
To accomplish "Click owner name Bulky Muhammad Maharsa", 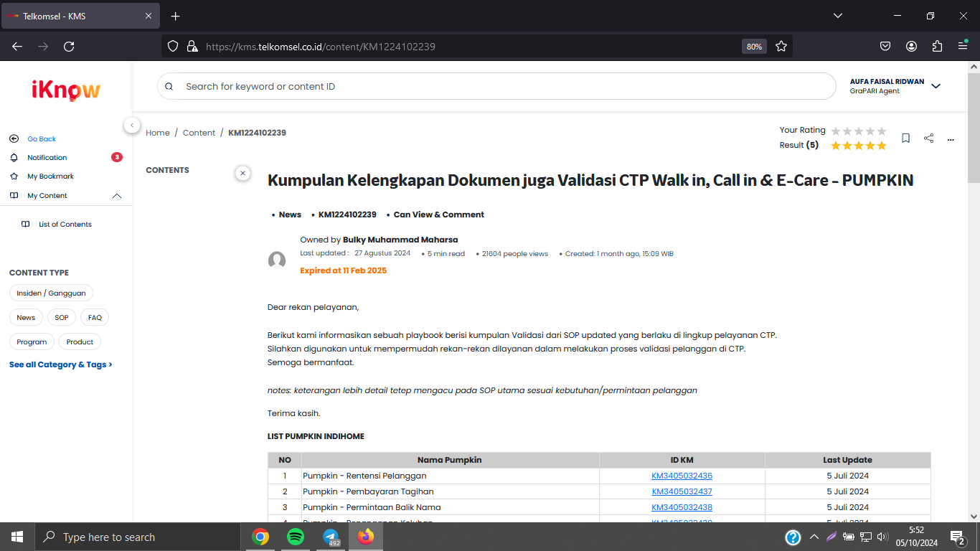I will (x=400, y=240).
